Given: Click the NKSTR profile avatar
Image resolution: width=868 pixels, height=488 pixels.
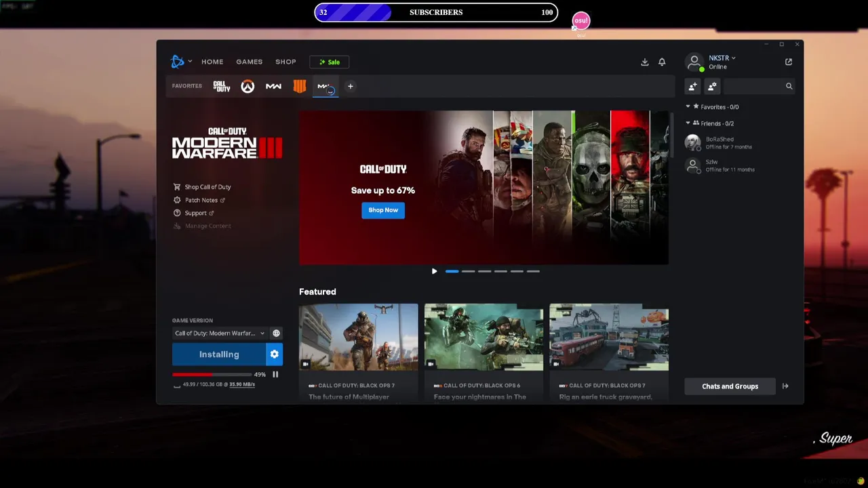Looking at the screenshot, I should 694,62.
